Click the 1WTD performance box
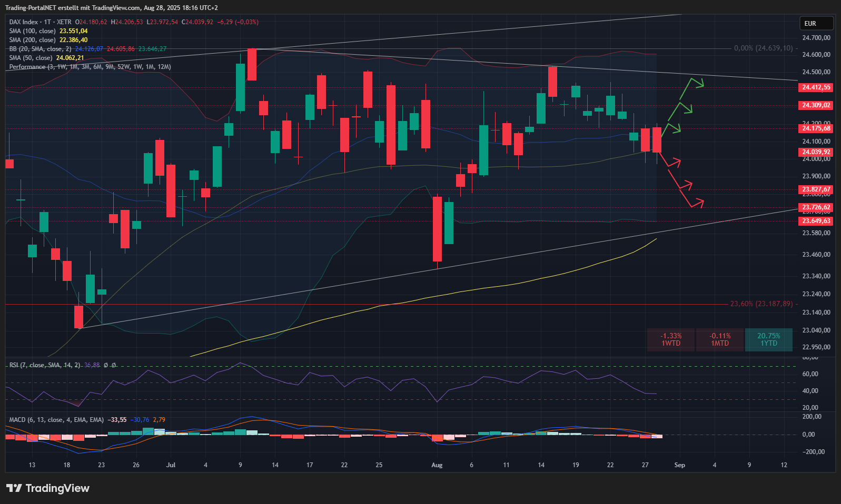This screenshot has height=504, width=841. click(671, 339)
